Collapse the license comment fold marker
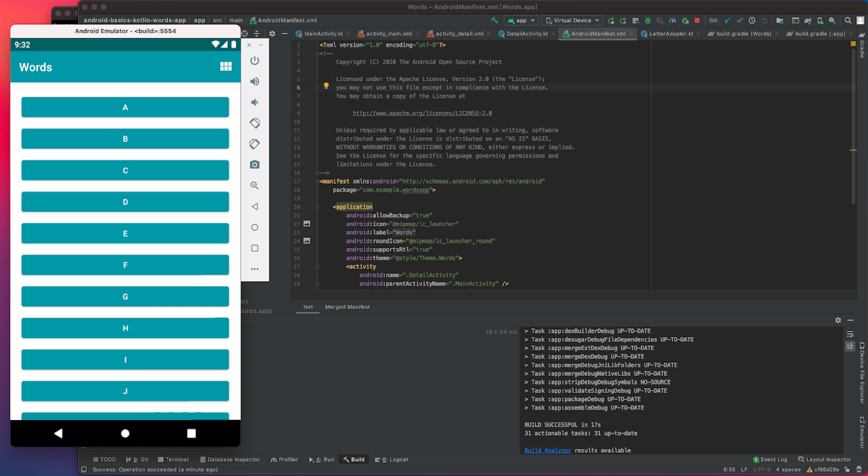Screen dimensions: 868x476 pos(318,54)
